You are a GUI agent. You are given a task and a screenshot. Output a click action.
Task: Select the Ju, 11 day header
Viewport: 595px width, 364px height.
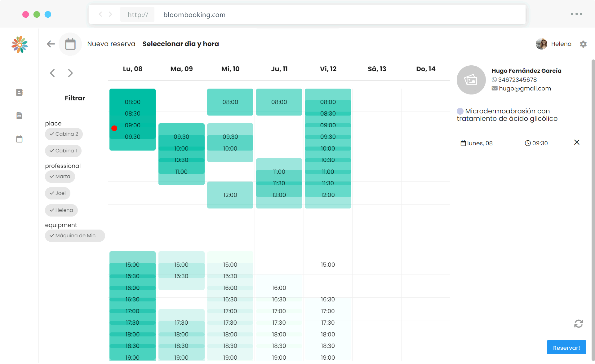coord(279,69)
